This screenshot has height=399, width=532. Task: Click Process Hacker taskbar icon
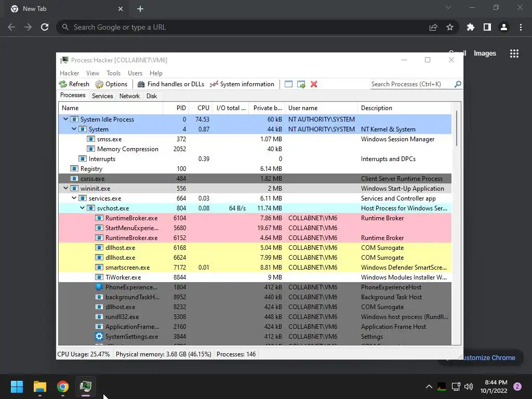pyautogui.click(x=86, y=387)
